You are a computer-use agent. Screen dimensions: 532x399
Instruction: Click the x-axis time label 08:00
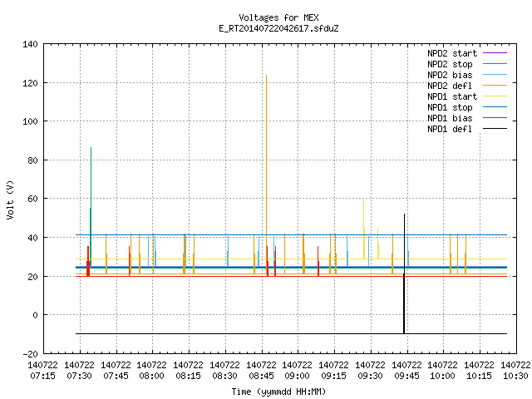coord(151,377)
